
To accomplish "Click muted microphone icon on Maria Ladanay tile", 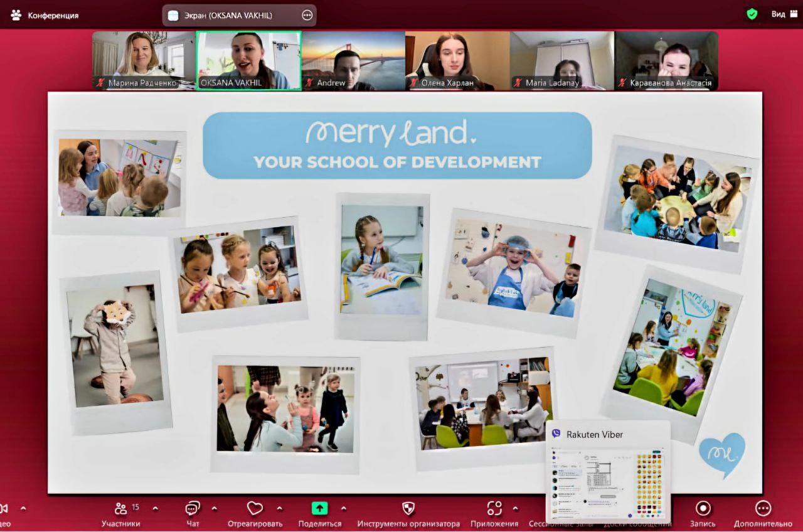I will [x=518, y=83].
